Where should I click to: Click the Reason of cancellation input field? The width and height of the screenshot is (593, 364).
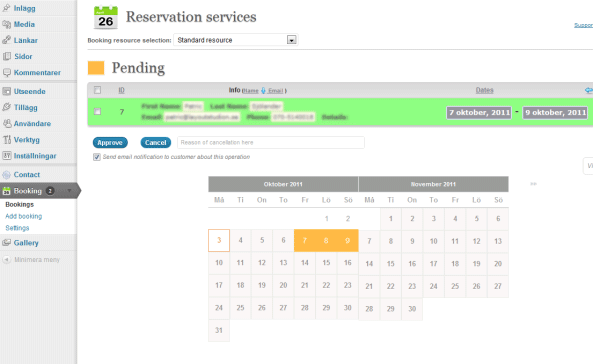coord(271,143)
